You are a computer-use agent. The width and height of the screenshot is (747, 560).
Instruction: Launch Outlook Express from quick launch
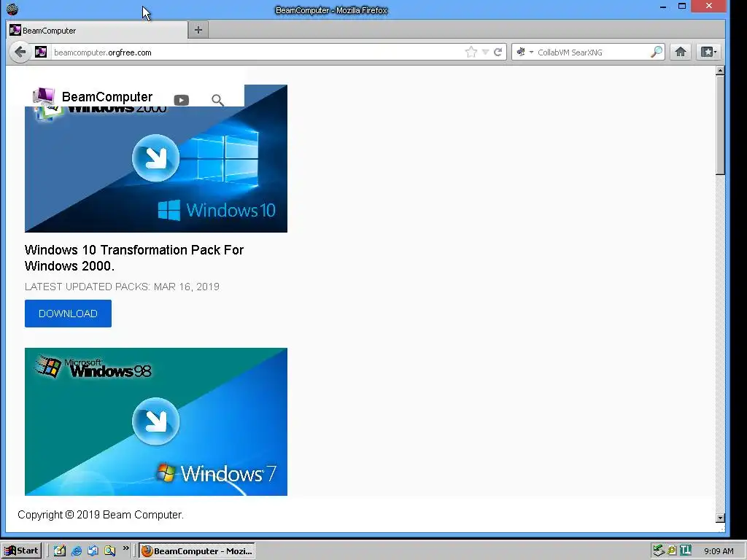click(93, 551)
